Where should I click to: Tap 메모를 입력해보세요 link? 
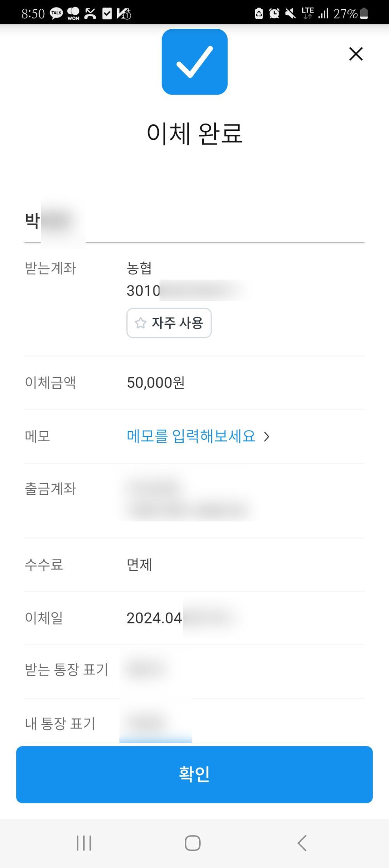click(x=191, y=436)
